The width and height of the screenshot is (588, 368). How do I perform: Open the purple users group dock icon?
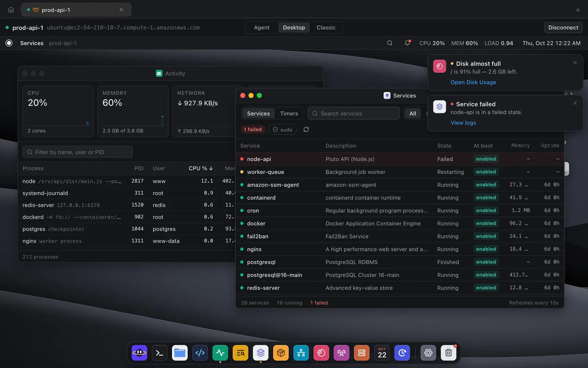341,353
